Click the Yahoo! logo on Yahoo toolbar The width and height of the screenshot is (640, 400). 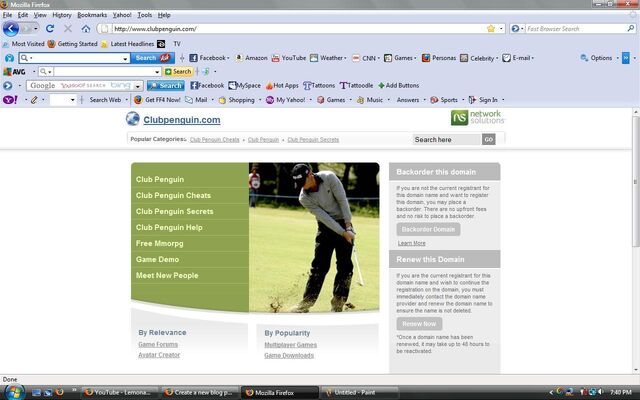(10, 100)
